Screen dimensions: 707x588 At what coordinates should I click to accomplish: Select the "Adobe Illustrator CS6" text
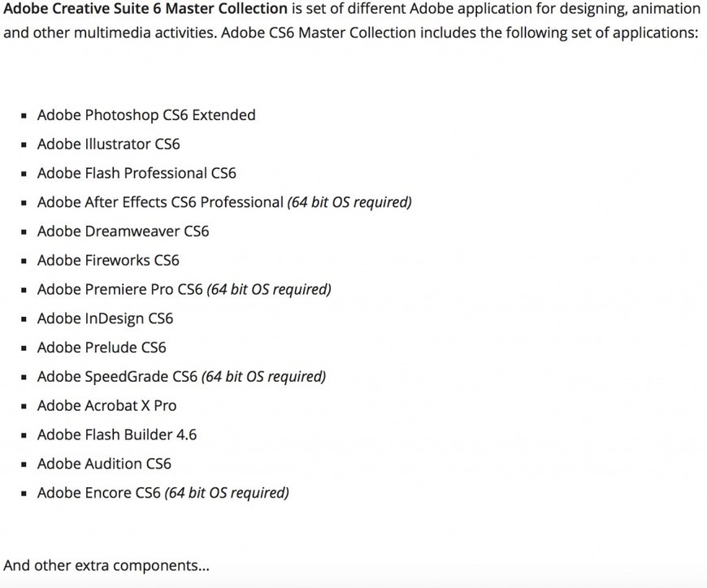click(108, 145)
